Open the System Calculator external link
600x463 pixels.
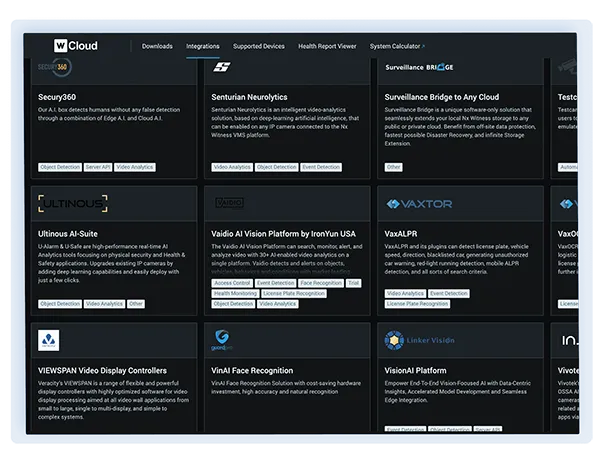pos(397,46)
